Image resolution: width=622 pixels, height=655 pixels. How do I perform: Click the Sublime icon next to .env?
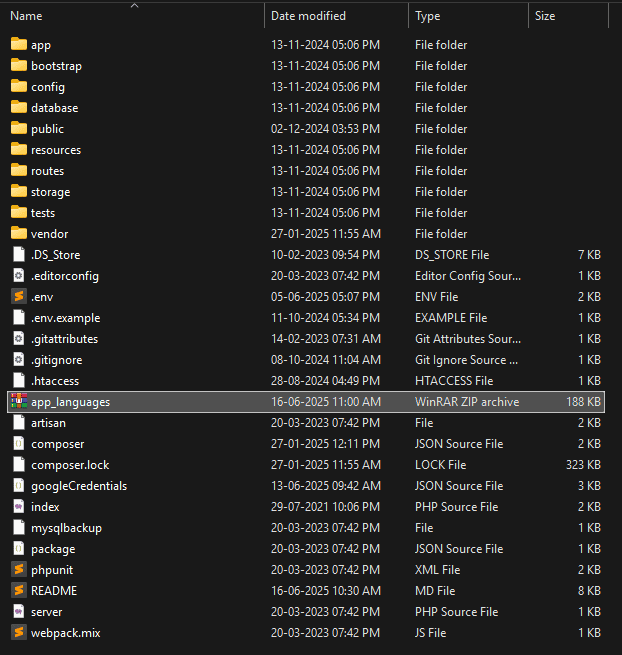click(18, 297)
